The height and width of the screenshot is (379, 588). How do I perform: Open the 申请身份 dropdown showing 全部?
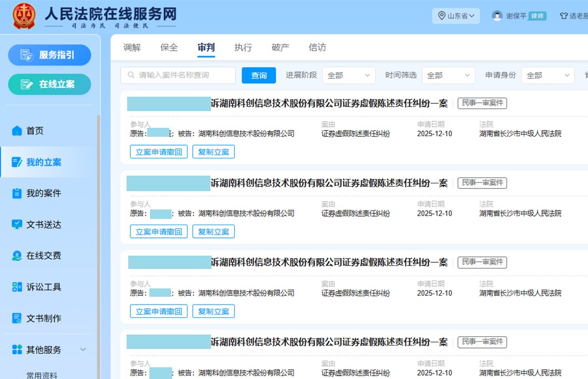[x=548, y=76]
